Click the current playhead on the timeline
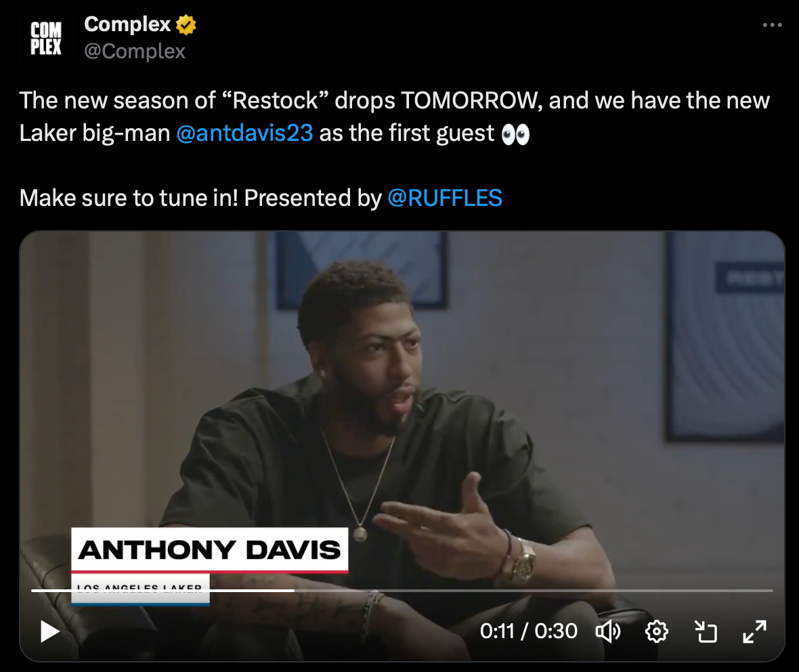 [294, 591]
